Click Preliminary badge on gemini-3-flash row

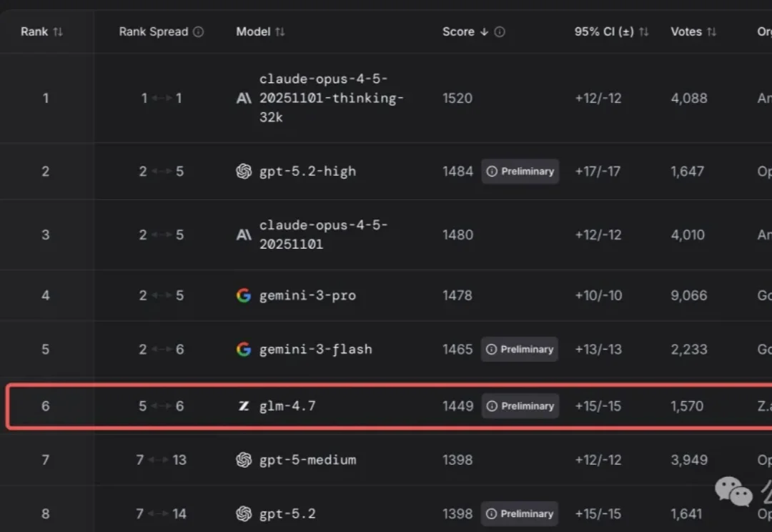click(520, 350)
